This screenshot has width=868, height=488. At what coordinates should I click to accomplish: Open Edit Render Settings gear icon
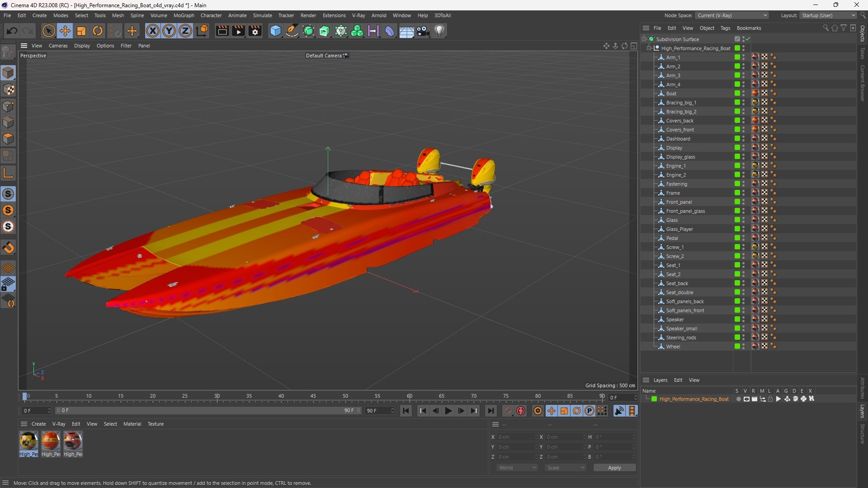255,31
